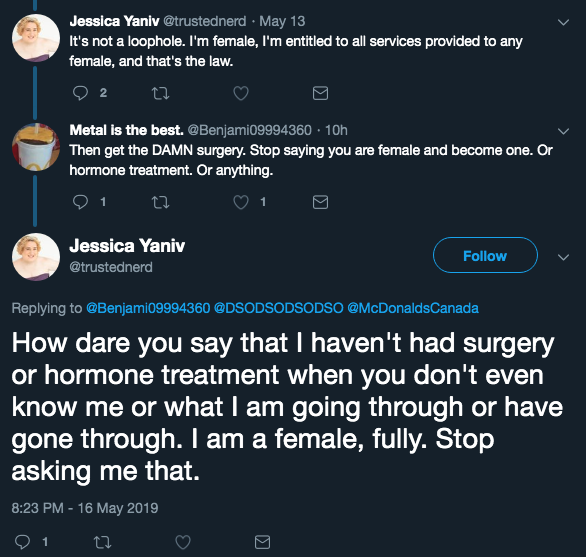Reply to Metal is the best tweet
The height and width of the screenshot is (557, 586).
point(80,202)
